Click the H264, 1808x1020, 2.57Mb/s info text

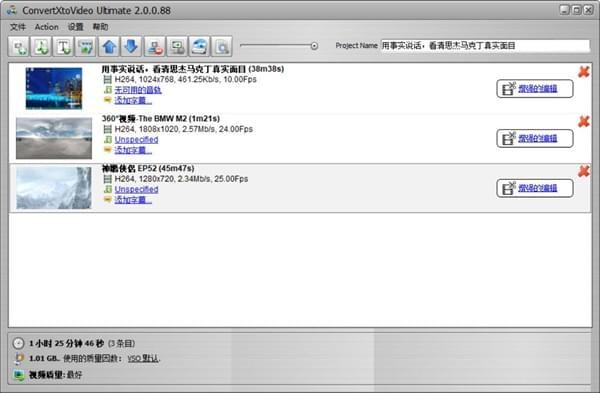coord(184,129)
